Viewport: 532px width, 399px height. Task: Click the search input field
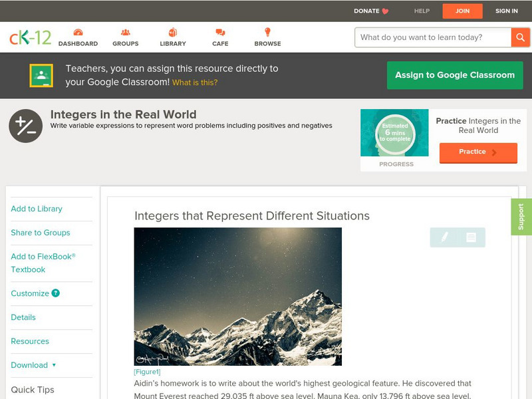click(x=433, y=37)
